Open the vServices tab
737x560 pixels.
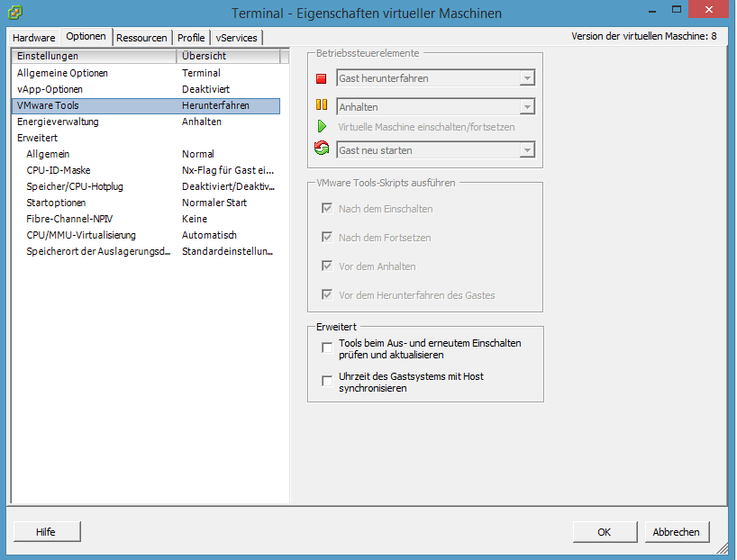[236, 38]
